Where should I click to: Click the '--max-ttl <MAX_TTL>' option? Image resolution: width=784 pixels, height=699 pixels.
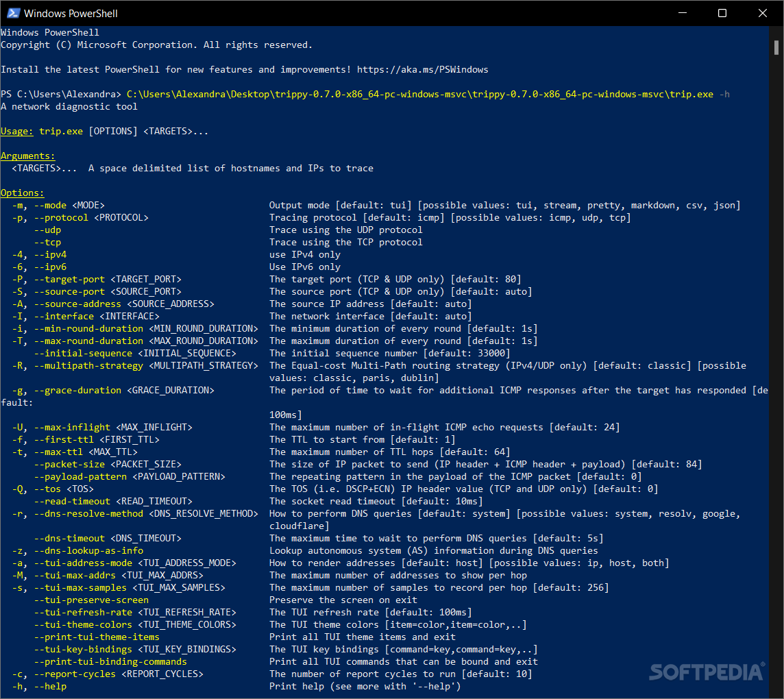(86, 452)
